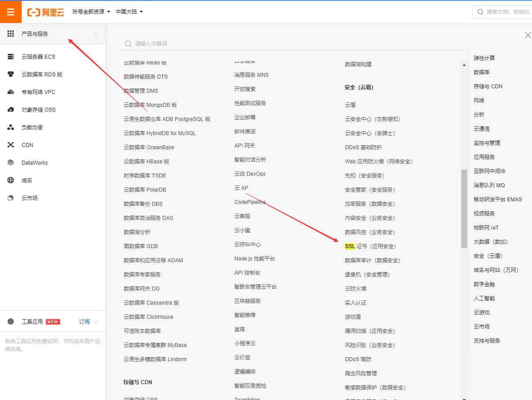Viewport: 532px width, 400px height.
Task: Expand the 工具应用 section chevron
Action: pos(96,322)
